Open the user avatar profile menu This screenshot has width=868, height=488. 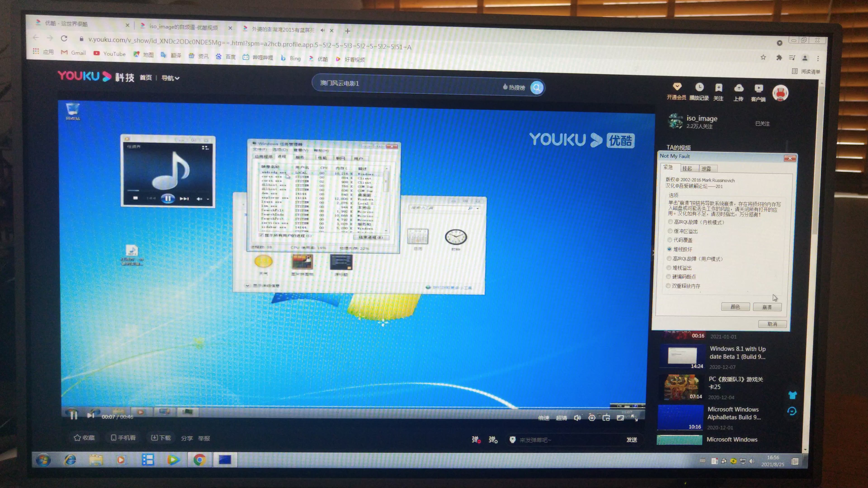pos(780,93)
